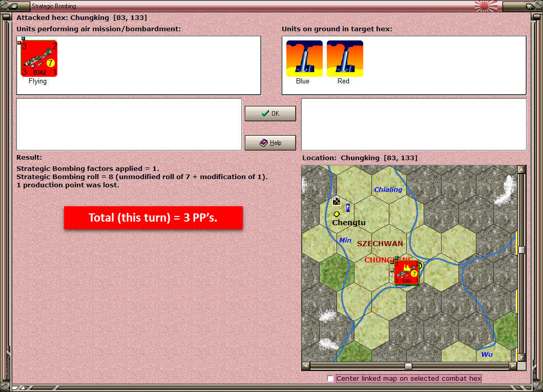Image resolution: width=543 pixels, height=392 pixels.
Task: Click the empty defender details list box
Action: point(414,124)
